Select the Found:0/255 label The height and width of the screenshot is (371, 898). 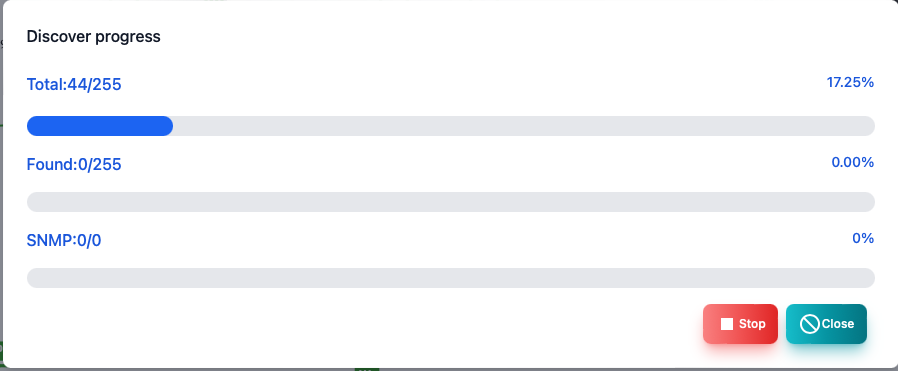(x=74, y=165)
